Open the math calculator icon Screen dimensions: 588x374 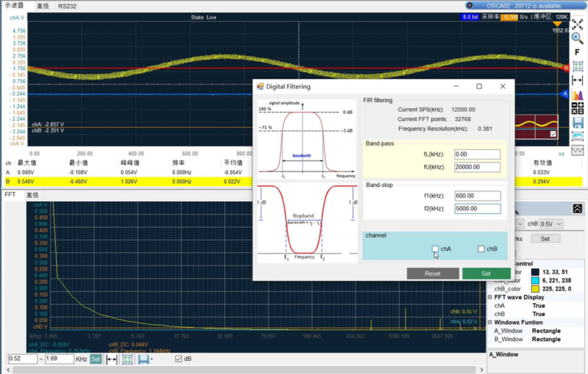(577, 109)
